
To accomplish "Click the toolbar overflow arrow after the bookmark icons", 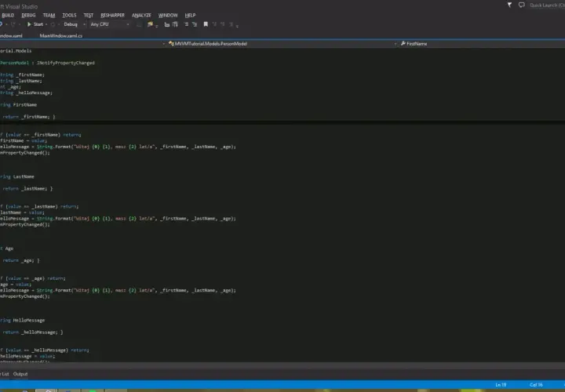I will [x=237, y=25].
